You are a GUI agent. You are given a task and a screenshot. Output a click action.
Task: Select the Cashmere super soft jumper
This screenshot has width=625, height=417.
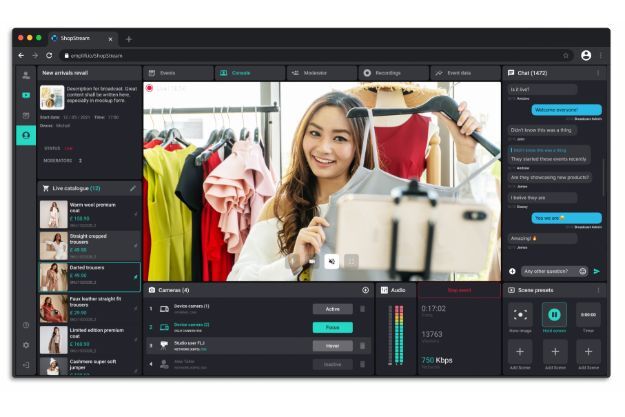point(90,366)
